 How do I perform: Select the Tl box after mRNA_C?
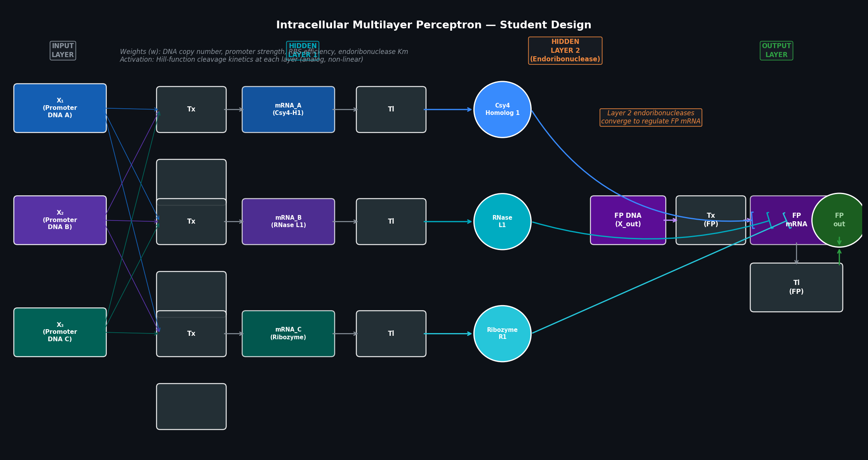coord(391,333)
